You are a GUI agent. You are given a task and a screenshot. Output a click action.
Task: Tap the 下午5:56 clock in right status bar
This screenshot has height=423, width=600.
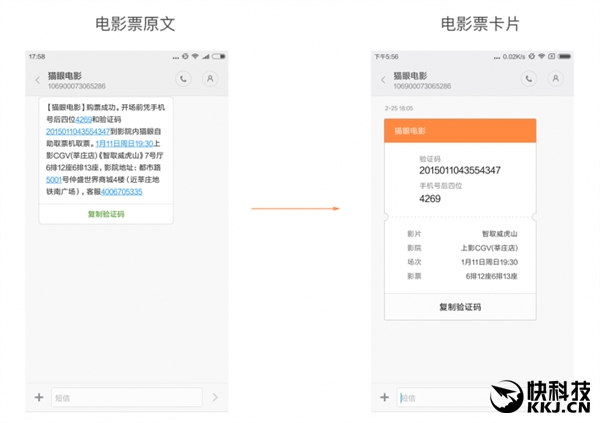pyautogui.click(x=386, y=57)
